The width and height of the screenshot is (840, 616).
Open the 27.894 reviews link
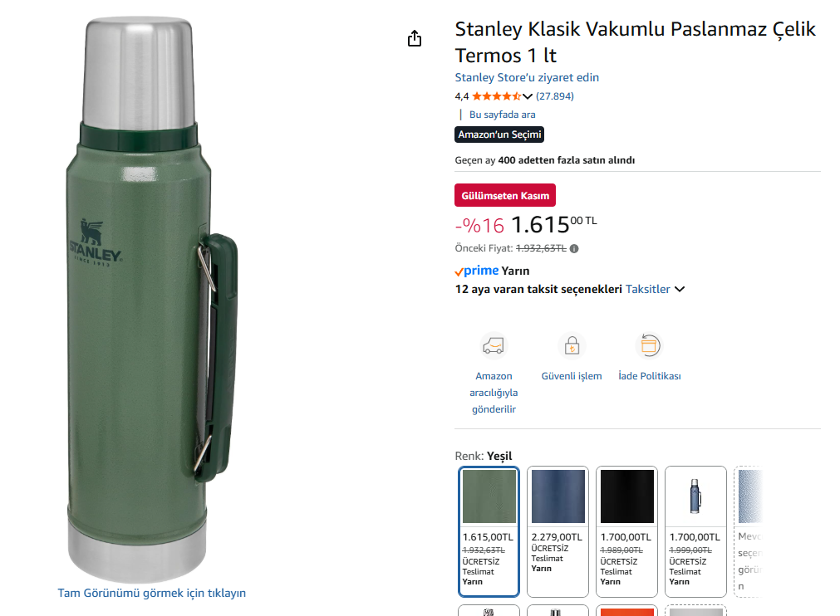click(x=554, y=96)
